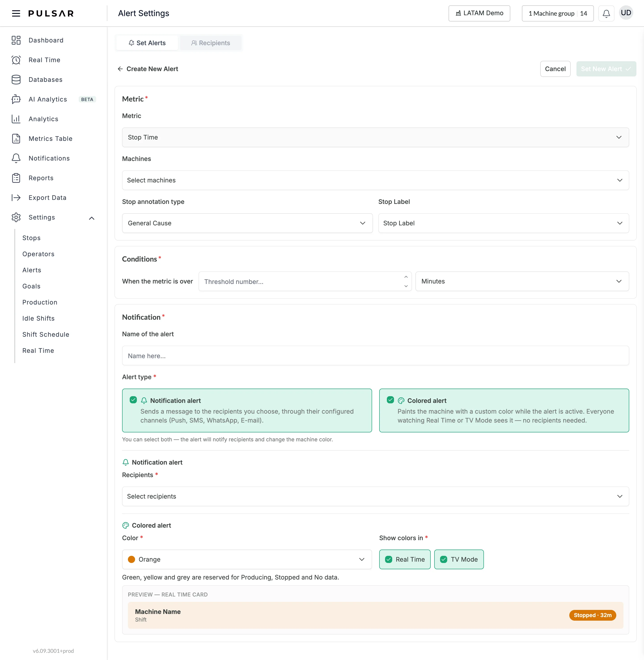Open the Minutes unit dropdown

522,281
